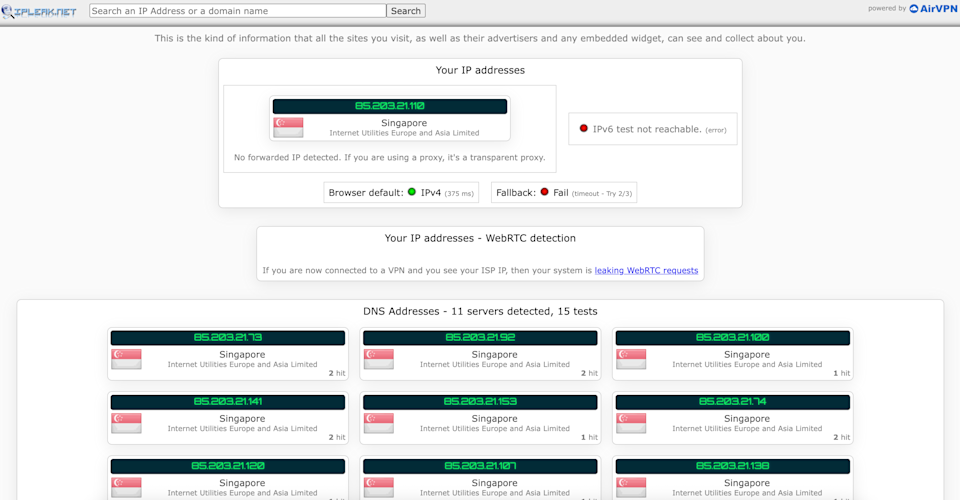Click the powered by label
The height and width of the screenshot is (500, 960).
point(887,9)
